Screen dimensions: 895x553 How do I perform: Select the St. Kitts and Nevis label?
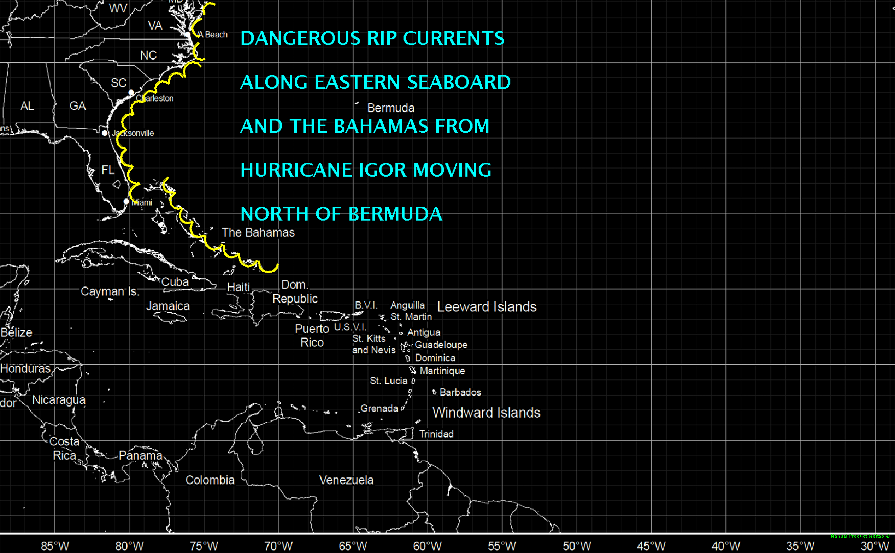coord(373,344)
